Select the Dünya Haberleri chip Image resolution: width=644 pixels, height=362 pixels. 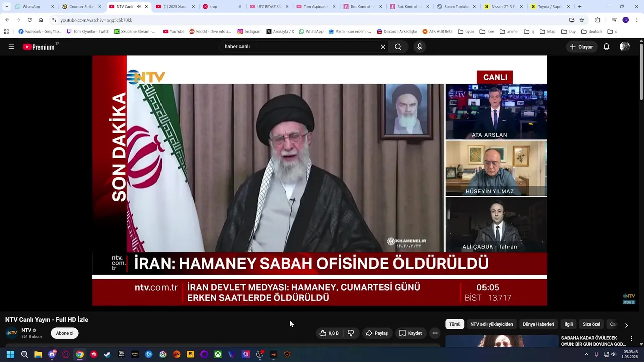(x=538, y=324)
